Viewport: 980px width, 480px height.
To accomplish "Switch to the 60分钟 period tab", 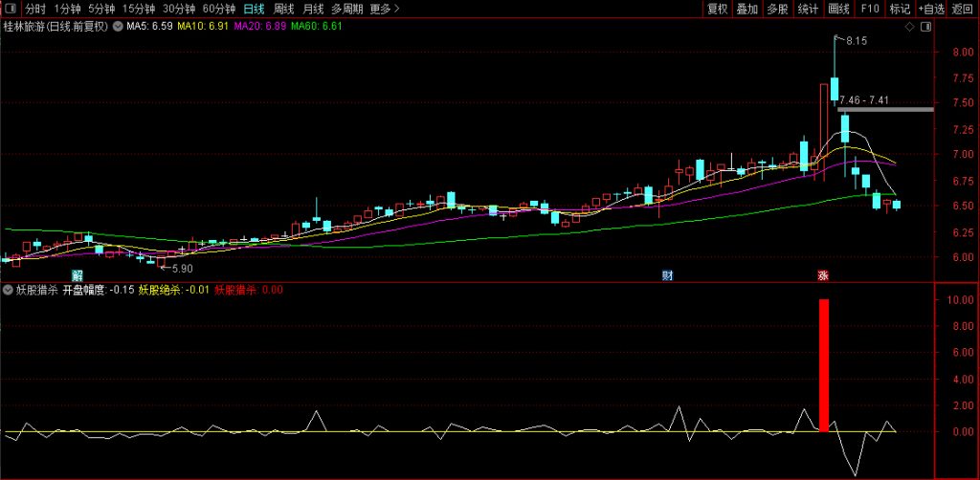I will click(x=219, y=9).
